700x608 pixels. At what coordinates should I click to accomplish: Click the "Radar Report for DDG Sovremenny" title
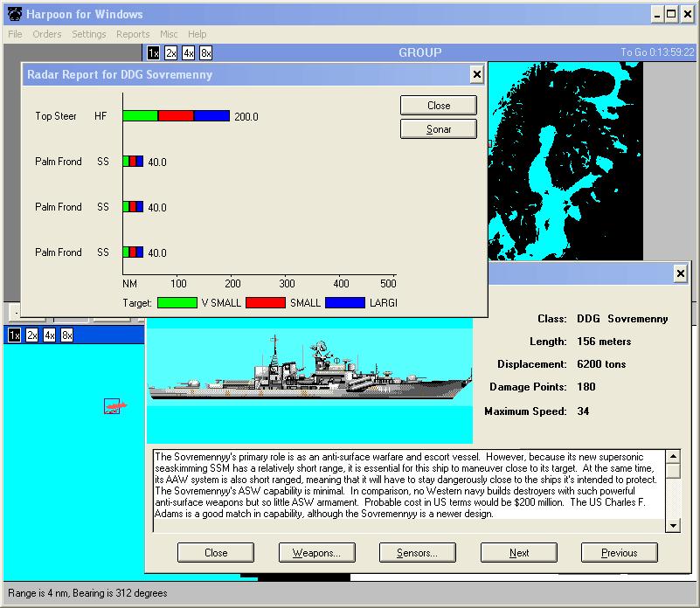(120, 74)
